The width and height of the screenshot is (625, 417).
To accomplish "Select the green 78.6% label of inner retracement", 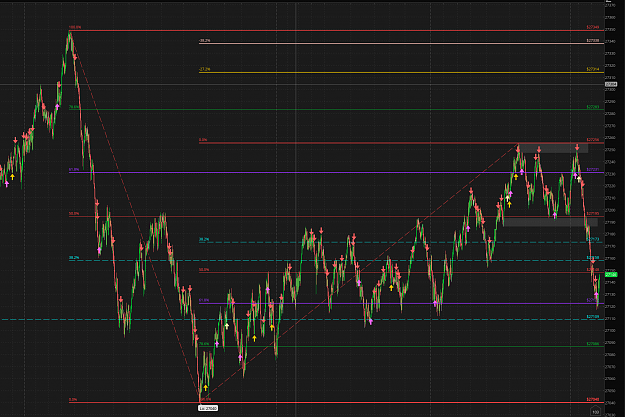I will click(204, 343).
